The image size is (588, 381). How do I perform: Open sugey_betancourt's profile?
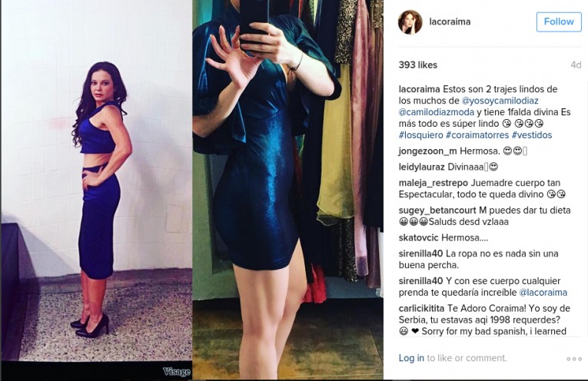point(437,210)
